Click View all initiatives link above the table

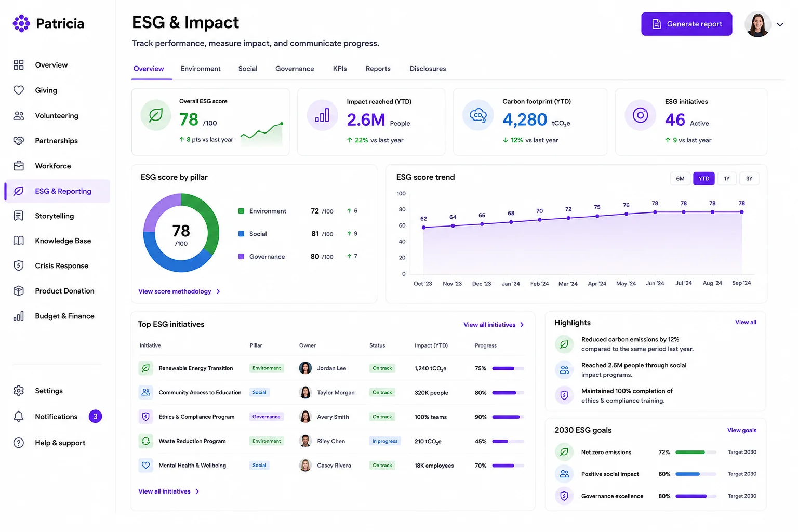[494, 325]
